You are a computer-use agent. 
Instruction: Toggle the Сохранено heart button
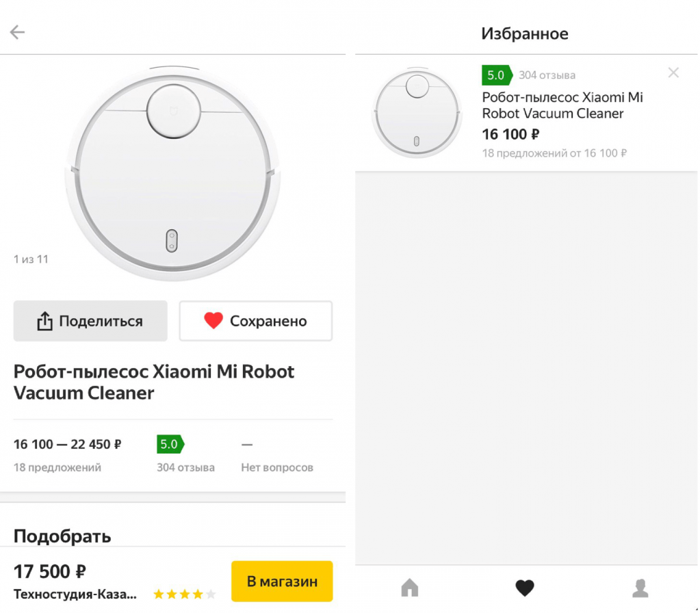pyautogui.click(x=255, y=321)
